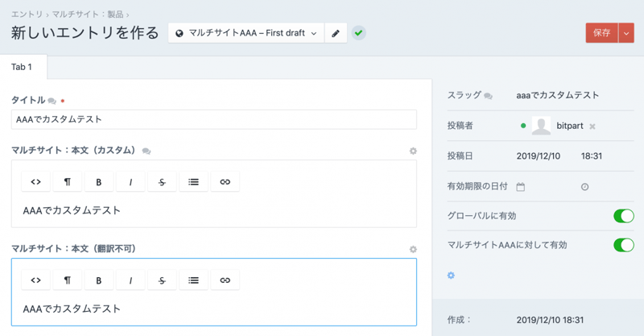Open paragraph format menu in 翻訳不可 editor
Viewport: 644px width, 336px height.
pyautogui.click(x=67, y=280)
